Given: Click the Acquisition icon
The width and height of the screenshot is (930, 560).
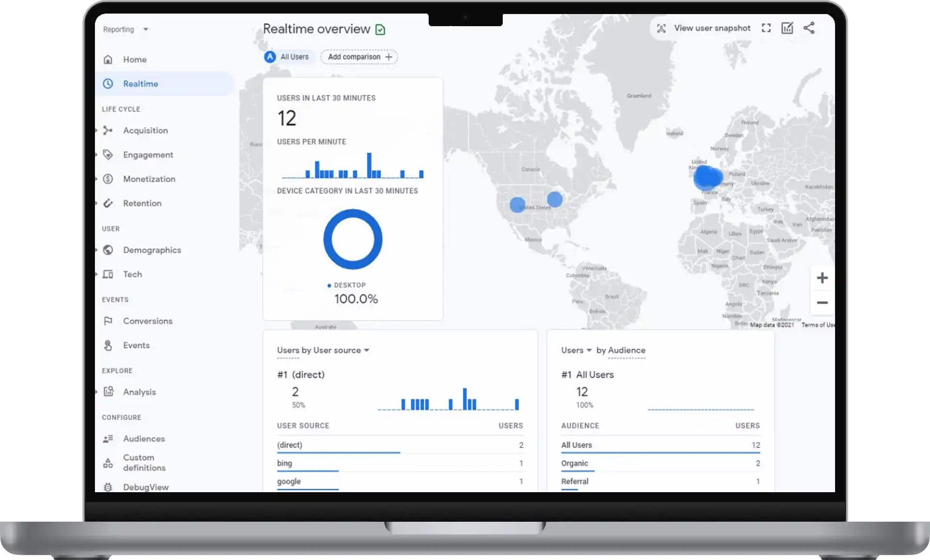Looking at the screenshot, I should tap(108, 130).
